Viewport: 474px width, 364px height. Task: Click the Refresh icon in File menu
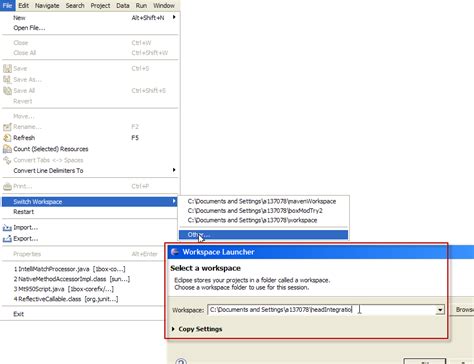(x=7, y=138)
